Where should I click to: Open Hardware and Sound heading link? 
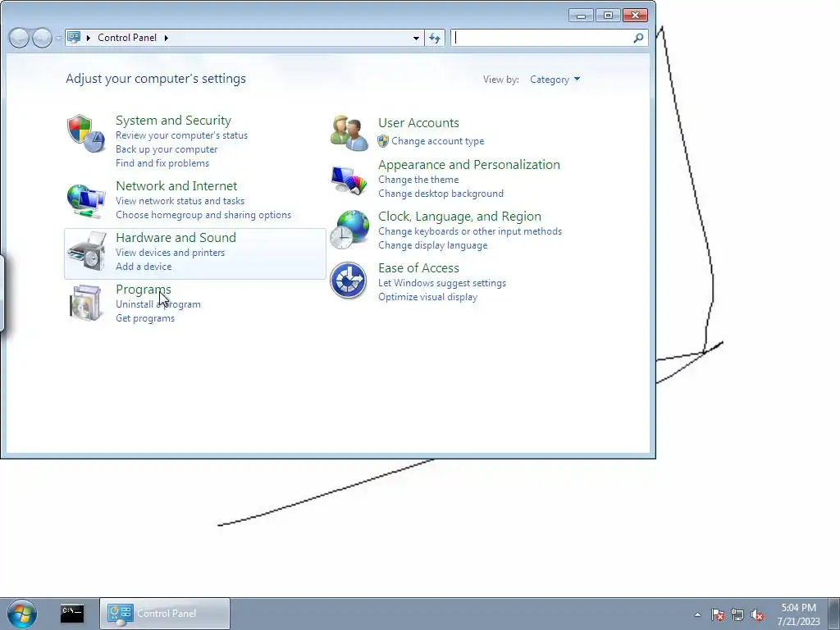click(176, 237)
